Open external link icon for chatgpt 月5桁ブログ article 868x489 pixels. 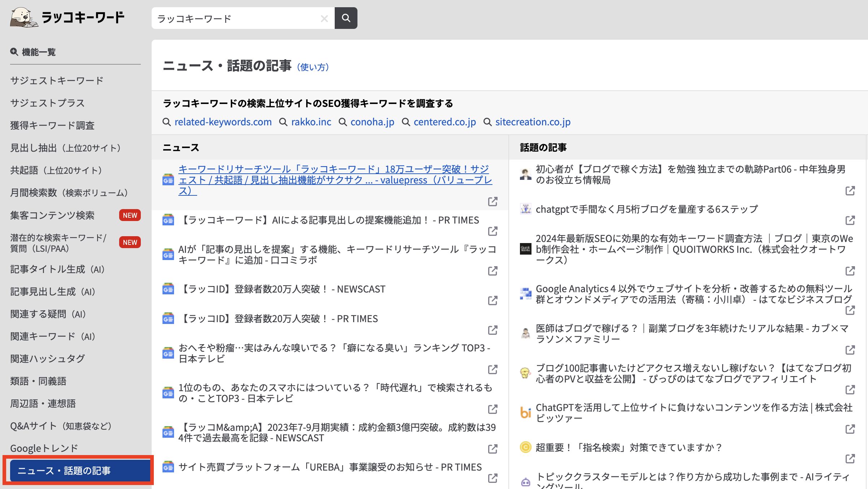(x=850, y=220)
